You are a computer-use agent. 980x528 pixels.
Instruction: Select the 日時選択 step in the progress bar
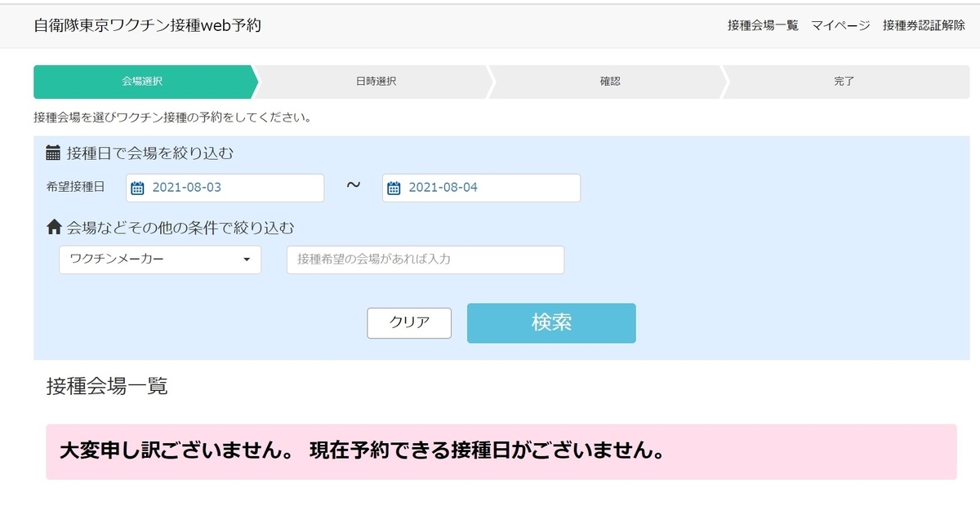pos(376,82)
